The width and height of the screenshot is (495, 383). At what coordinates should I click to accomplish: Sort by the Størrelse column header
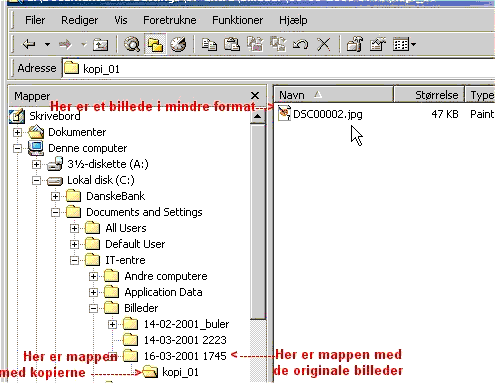pos(429,95)
